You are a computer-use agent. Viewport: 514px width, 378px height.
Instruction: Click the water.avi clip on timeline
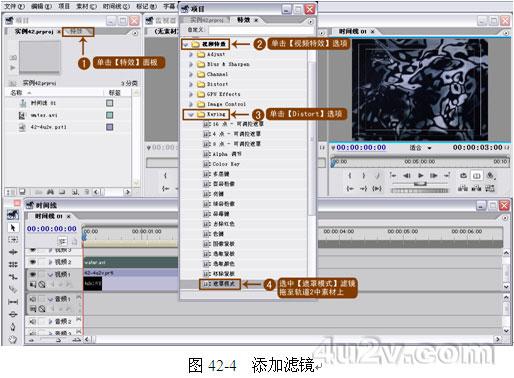tap(131, 262)
